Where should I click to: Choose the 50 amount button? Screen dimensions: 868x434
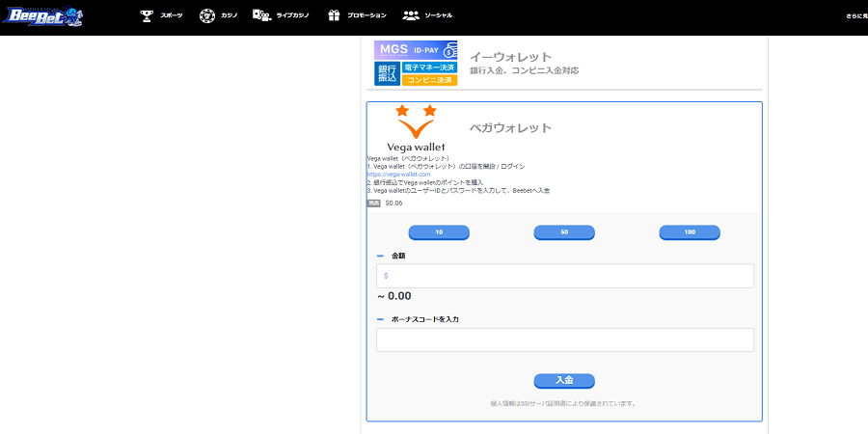point(564,232)
